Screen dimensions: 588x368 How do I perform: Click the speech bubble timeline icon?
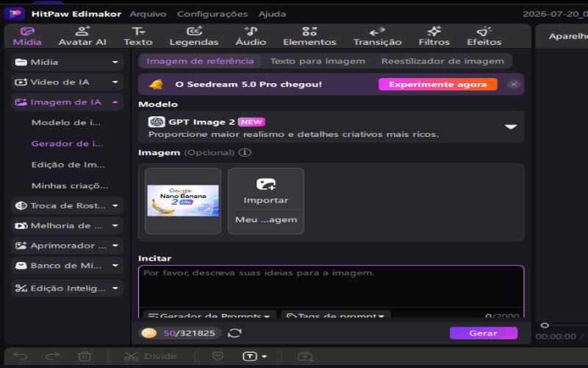(218, 356)
